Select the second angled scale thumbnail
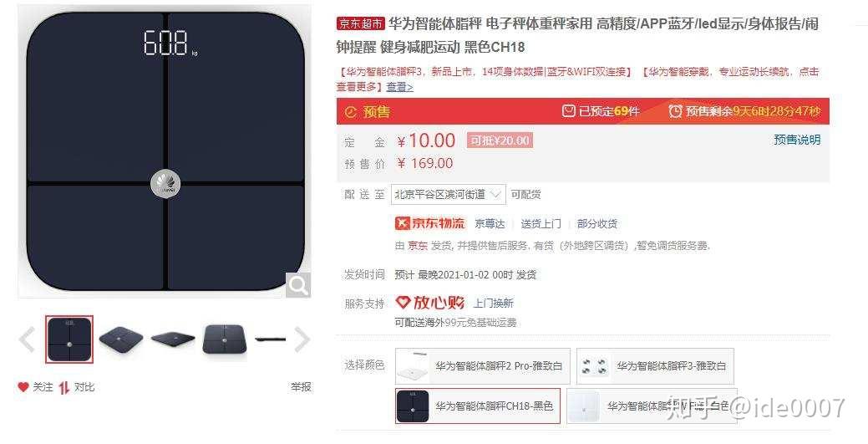 (x=121, y=339)
